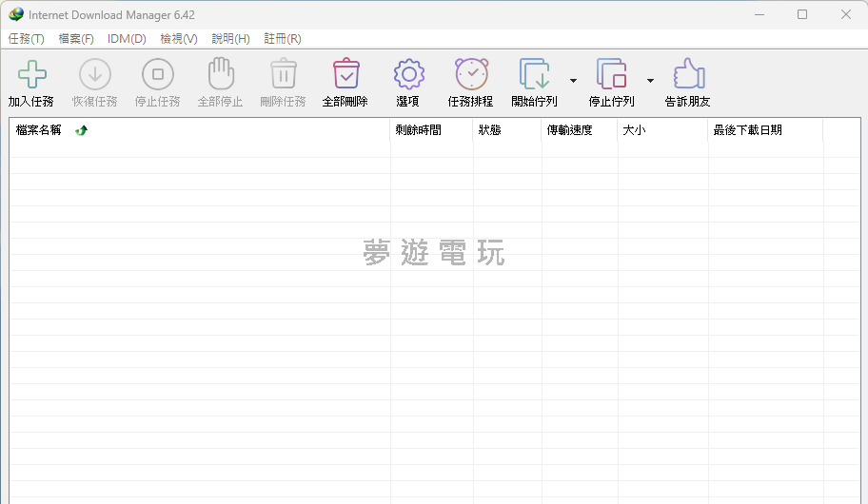
Task: Click the 停止佇列 (Stop queue) icon
Action: pyautogui.click(x=611, y=74)
